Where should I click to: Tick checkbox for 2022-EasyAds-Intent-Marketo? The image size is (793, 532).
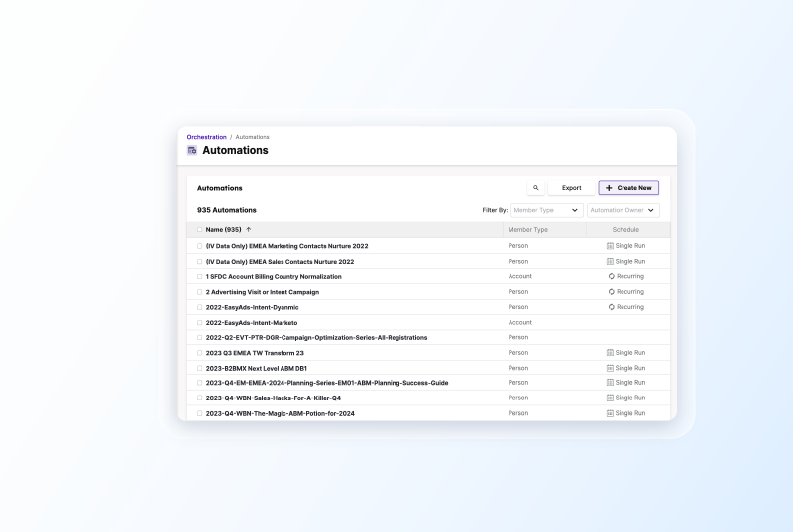[x=200, y=322]
